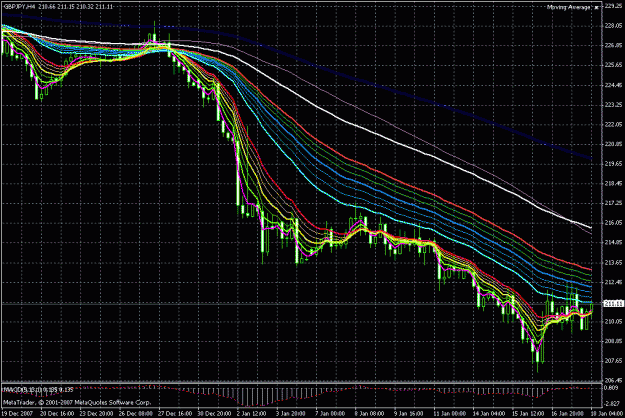
Task: Click the 218.45 price scale label
Action: (x=614, y=184)
